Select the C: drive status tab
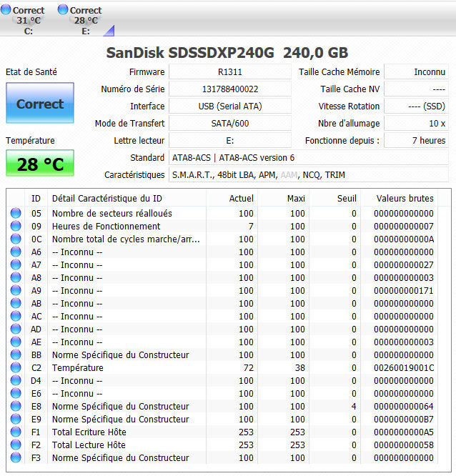The image size is (456, 476). pyautogui.click(x=23, y=19)
